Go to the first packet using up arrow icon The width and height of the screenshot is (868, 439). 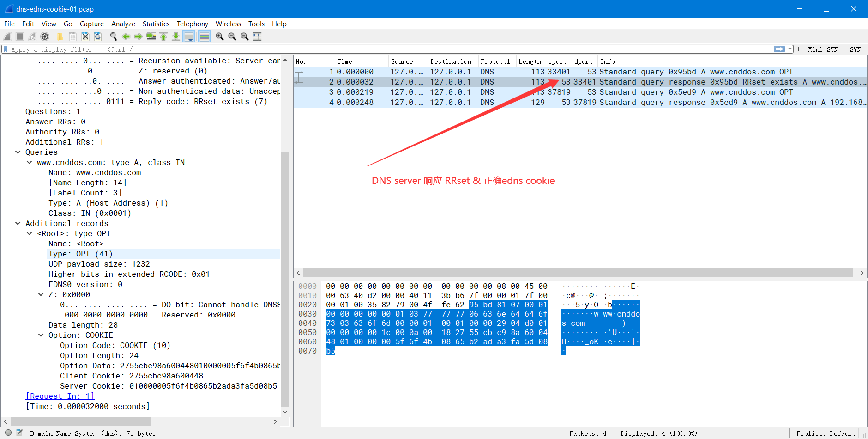[x=164, y=37]
